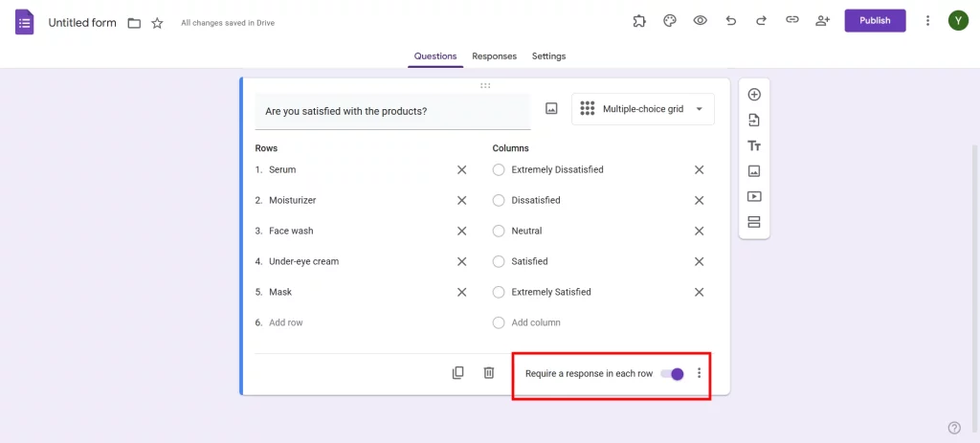
Task: Edit the Moisturizer row label
Action: [x=293, y=200]
